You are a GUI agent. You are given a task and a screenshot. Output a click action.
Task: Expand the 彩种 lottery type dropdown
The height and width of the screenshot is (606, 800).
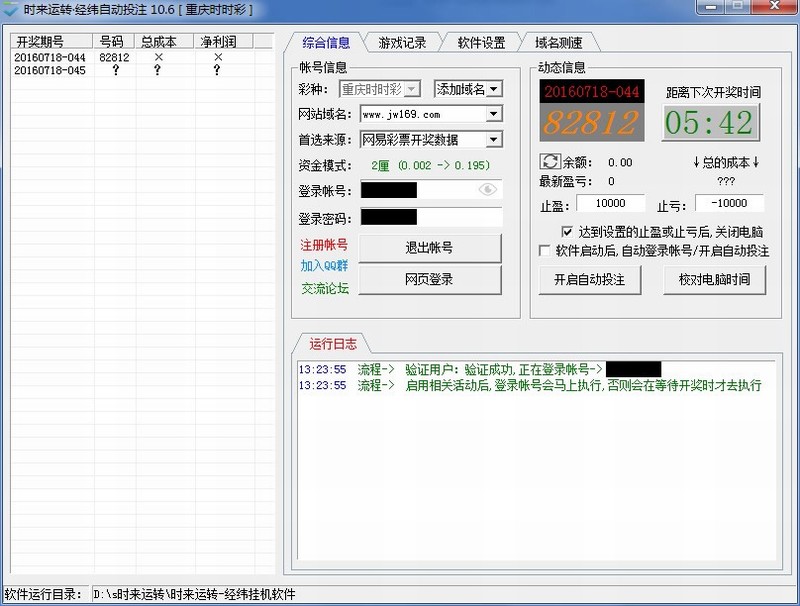[x=413, y=89]
